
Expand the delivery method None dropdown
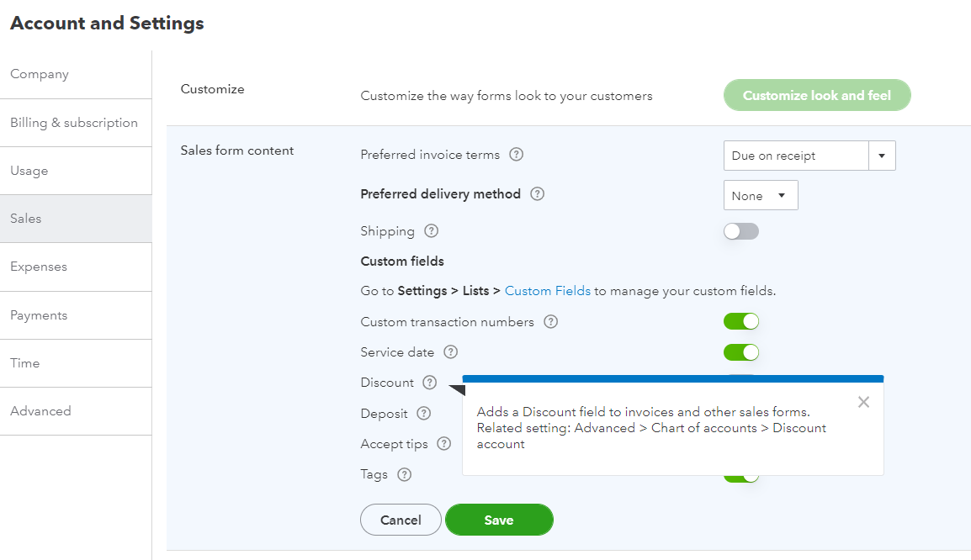click(761, 196)
